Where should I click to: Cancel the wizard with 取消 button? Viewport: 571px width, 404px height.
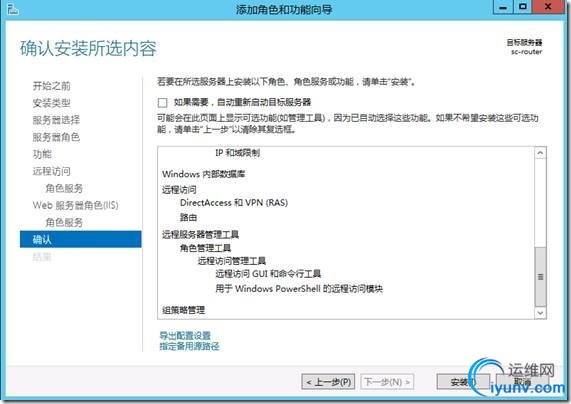point(523,382)
